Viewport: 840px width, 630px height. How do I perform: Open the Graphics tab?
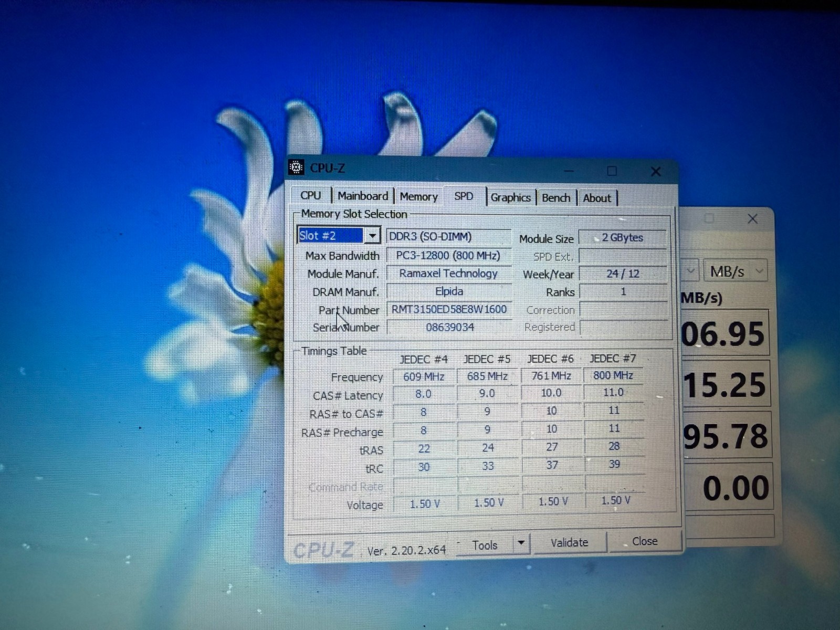510,197
